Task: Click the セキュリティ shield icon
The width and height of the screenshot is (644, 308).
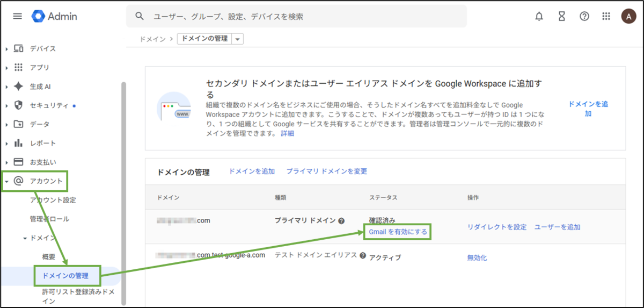Action: (18, 105)
